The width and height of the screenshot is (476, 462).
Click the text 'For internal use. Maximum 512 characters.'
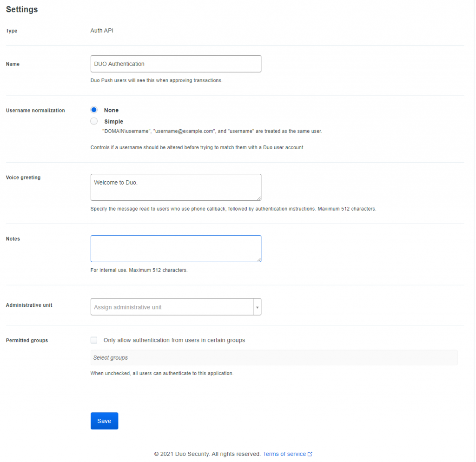tap(139, 270)
